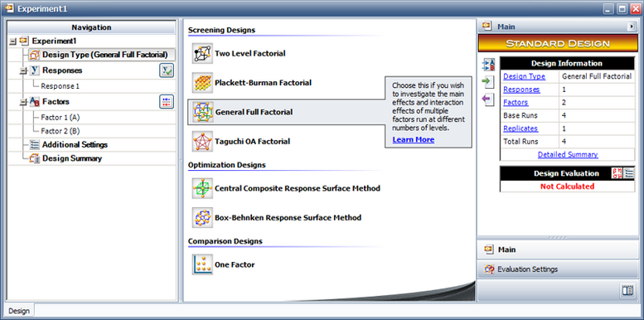The image size is (644, 320).
Task: Choose One Factor comparison design
Action: (x=235, y=264)
